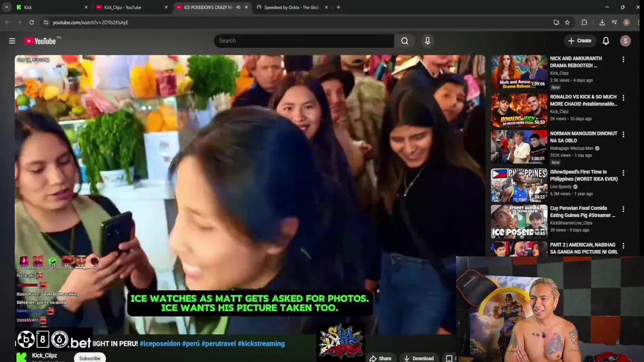This screenshot has width=644, height=362.
Task: Open the #perutravel hashtag link
Action: (x=218, y=343)
